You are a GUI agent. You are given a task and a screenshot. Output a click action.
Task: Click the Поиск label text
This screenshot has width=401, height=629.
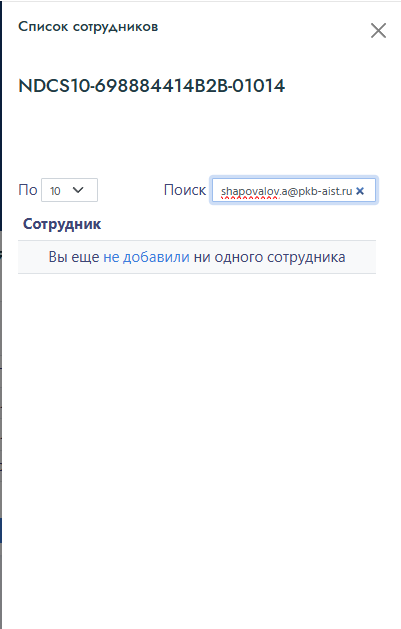[x=185, y=190]
